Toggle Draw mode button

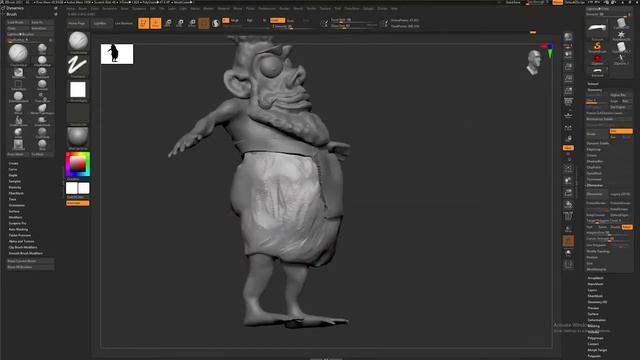(x=156, y=23)
